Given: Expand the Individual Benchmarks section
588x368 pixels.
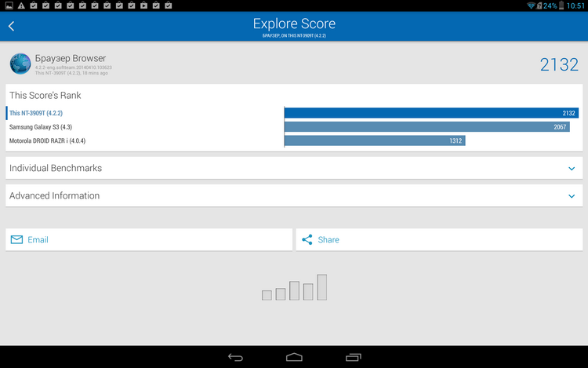Looking at the screenshot, I should [294, 168].
